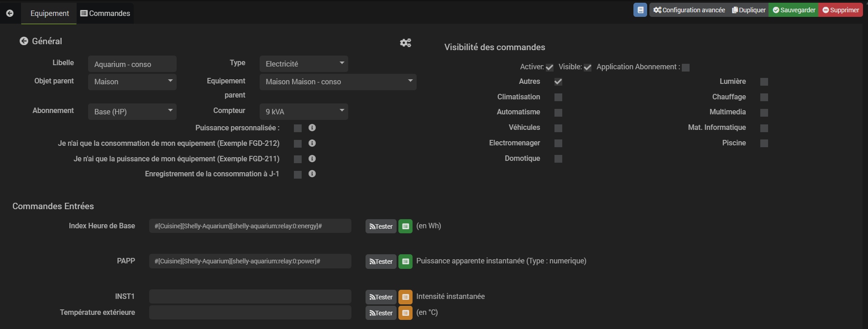Toggle the Activer checkbox
This screenshot has width=868, height=329.
(549, 67)
